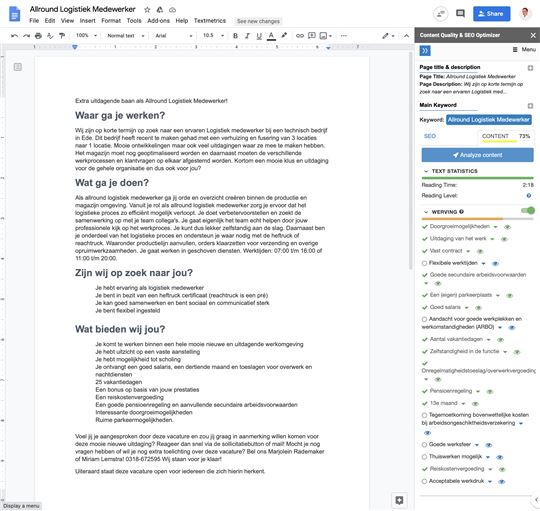Toggle eye icon for Doorgroeimogelijkheden

click(507, 227)
